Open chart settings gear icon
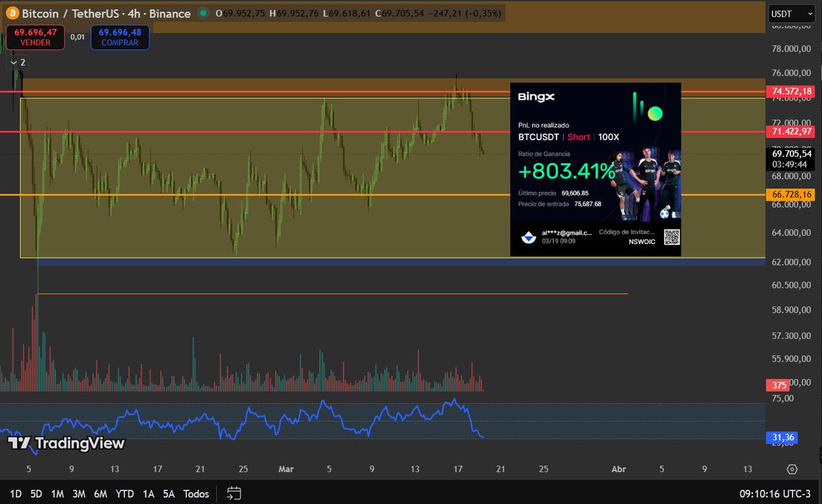The height and width of the screenshot is (504, 822). pyautogui.click(x=792, y=470)
